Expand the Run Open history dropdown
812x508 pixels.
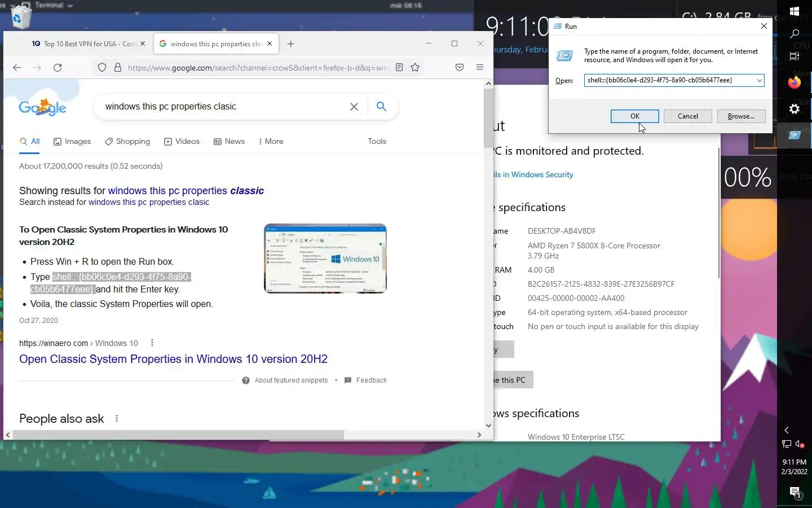[x=759, y=81]
